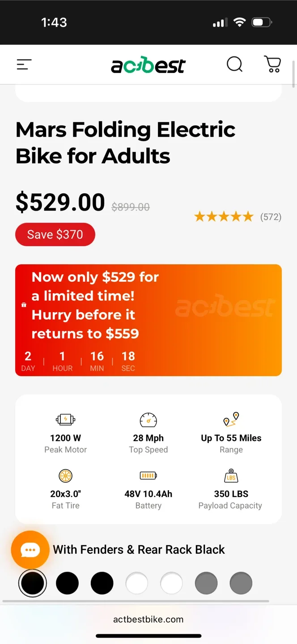
Task: Open the shopping cart
Action: 272,64
